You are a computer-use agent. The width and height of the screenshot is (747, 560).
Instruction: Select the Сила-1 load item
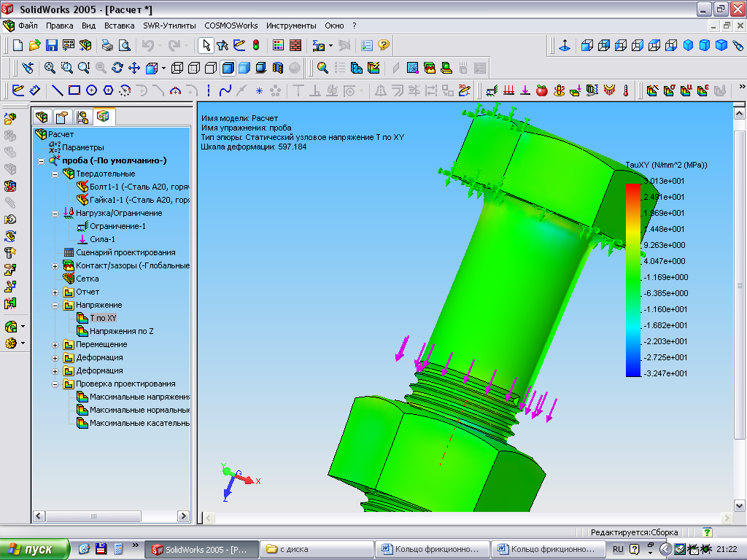click(102, 239)
